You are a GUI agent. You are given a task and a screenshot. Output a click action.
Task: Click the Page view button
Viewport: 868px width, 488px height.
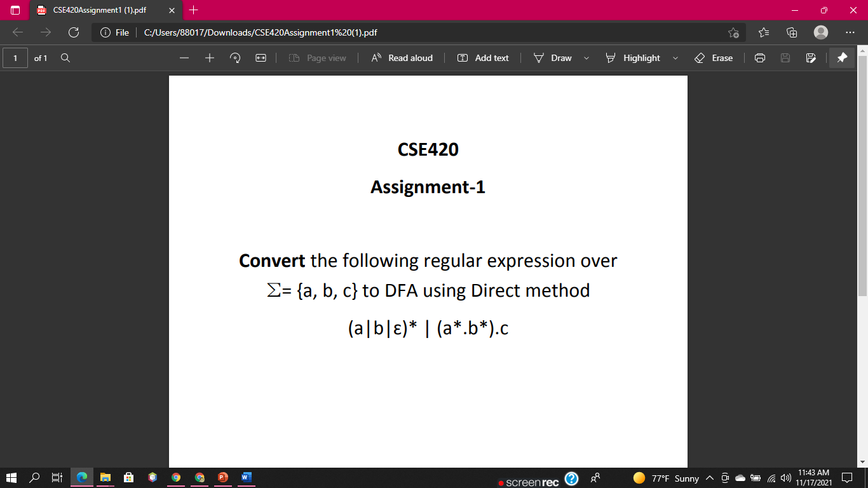(x=317, y=58)
